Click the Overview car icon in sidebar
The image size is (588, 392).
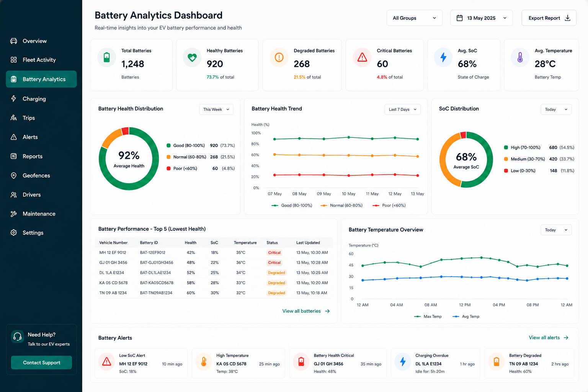click(14, 41)
